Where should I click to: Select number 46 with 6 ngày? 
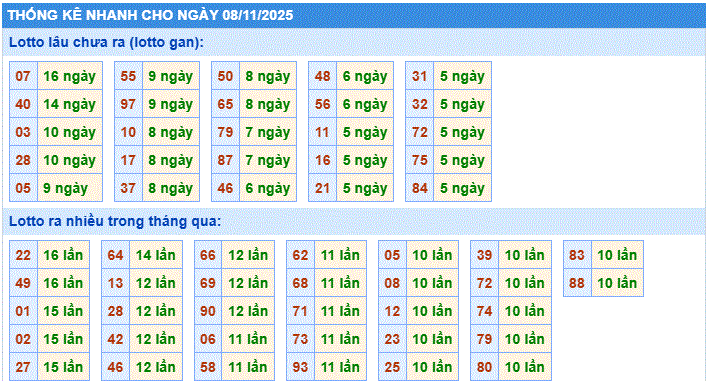coord(225,188)
